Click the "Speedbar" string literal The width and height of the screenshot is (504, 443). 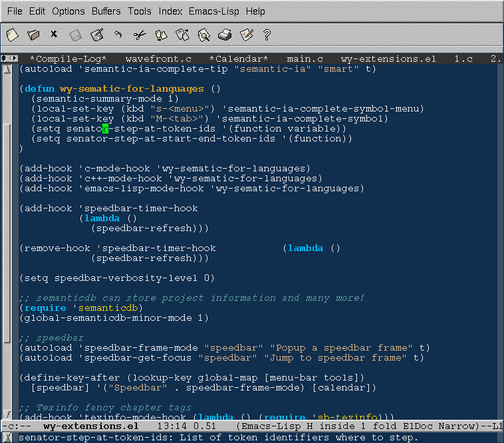tap(138, 387)
